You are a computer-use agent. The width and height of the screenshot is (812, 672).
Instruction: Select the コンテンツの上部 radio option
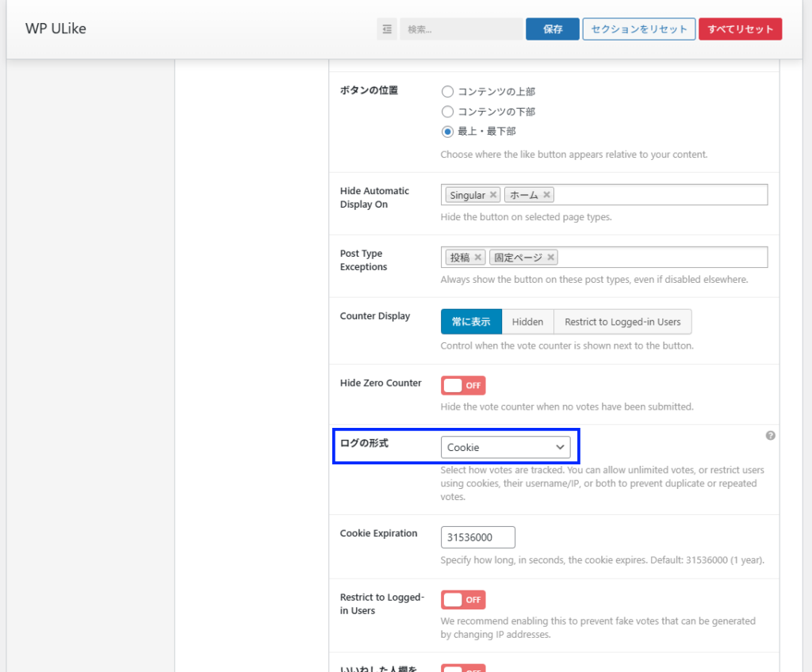448,92
